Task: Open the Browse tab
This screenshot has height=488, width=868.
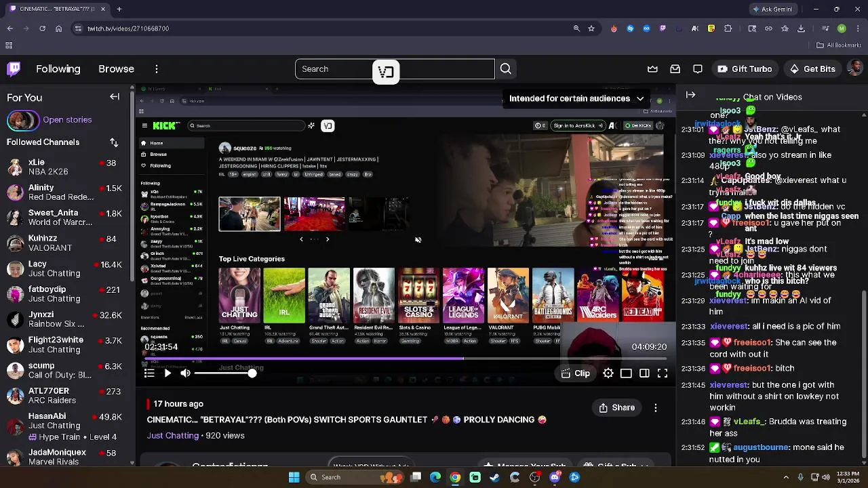Action: (x=117, y=69)
